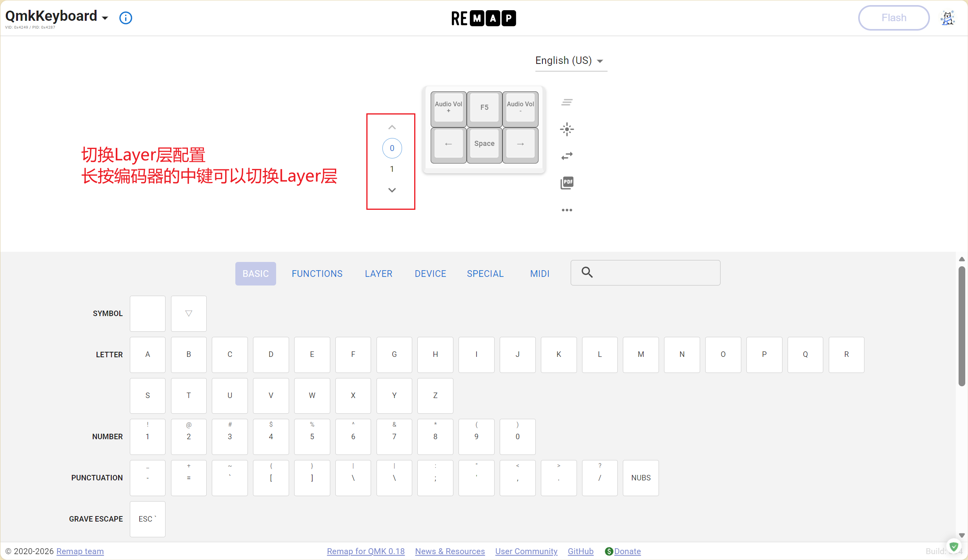Click the Flash button
This screenshot has height=560, width=968.
pos(893,18)
